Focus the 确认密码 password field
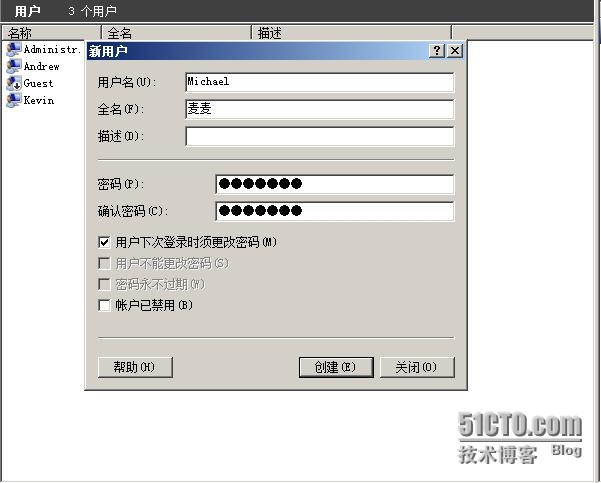The image size is (601, 483). pyautogui.click(x=335, y=211)
